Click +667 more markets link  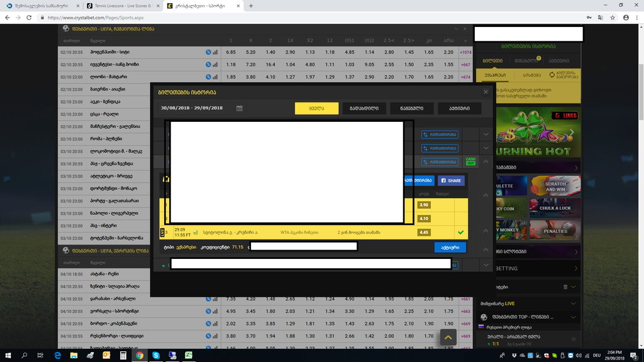click(x=465, y=65)
